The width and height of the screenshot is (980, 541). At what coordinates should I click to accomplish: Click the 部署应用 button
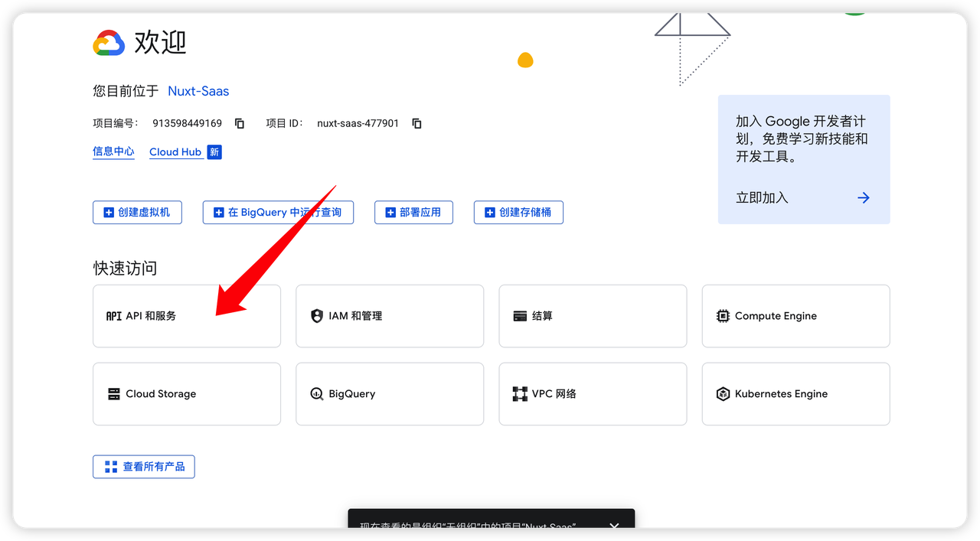coord(413,212)
